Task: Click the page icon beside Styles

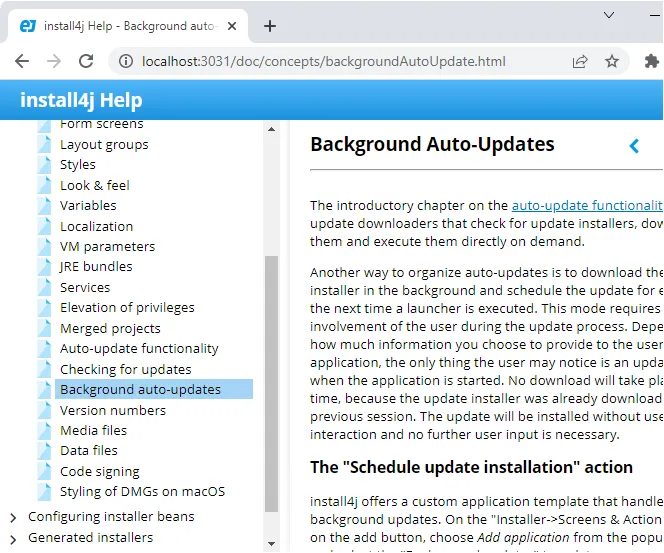Action: (x=44, y=164)
